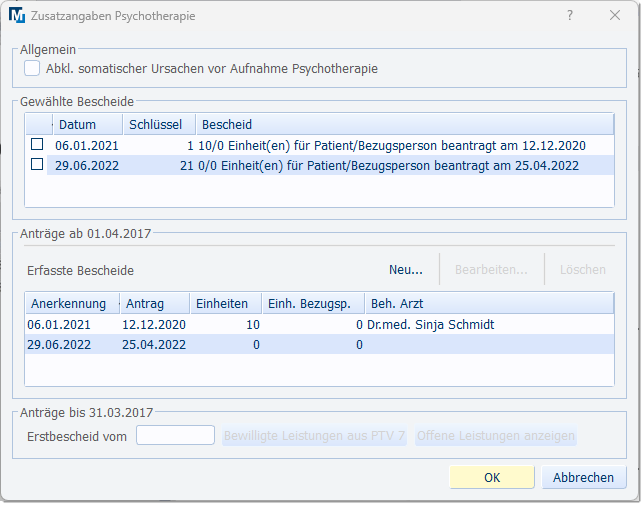Viewport: 644px width, 506px height.
Task: Sort by the Beh. Arzt column header
Action: (x=490, y=304)
